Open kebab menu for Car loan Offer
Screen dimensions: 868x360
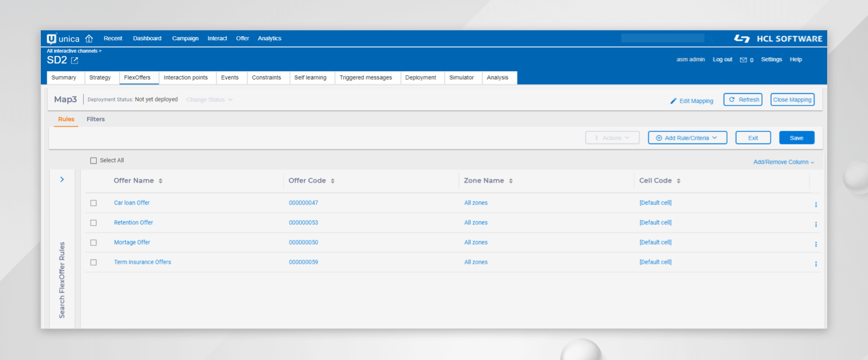[x=815, y=204]
